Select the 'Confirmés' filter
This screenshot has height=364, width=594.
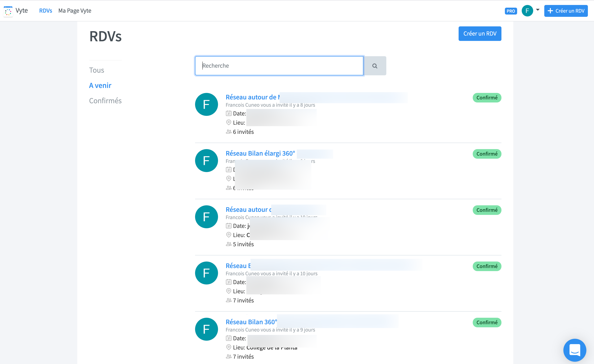[x=105, y=101]
